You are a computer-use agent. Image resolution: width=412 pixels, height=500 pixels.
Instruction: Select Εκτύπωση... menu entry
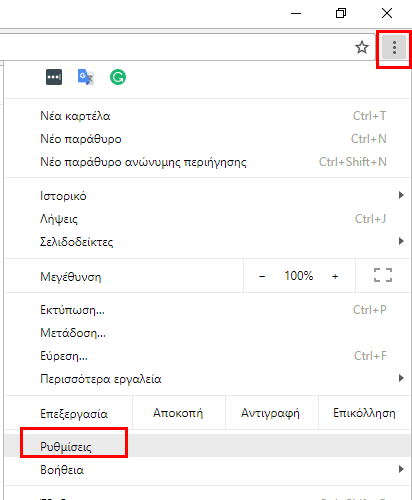point(207,310)
